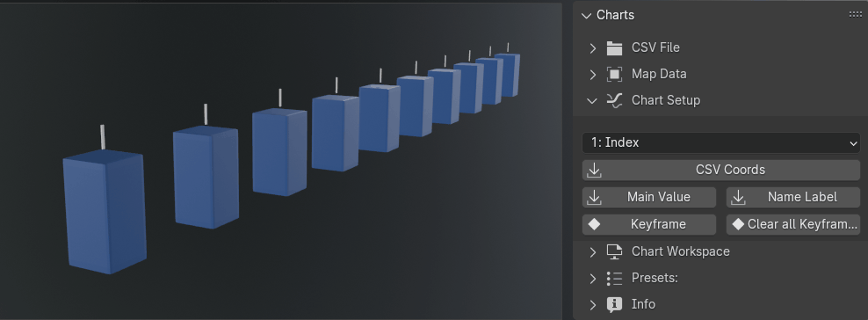This screenshot has width=868, height=320.
Task: Select the nearest blue bar in viewport
Action: point(104,212)
